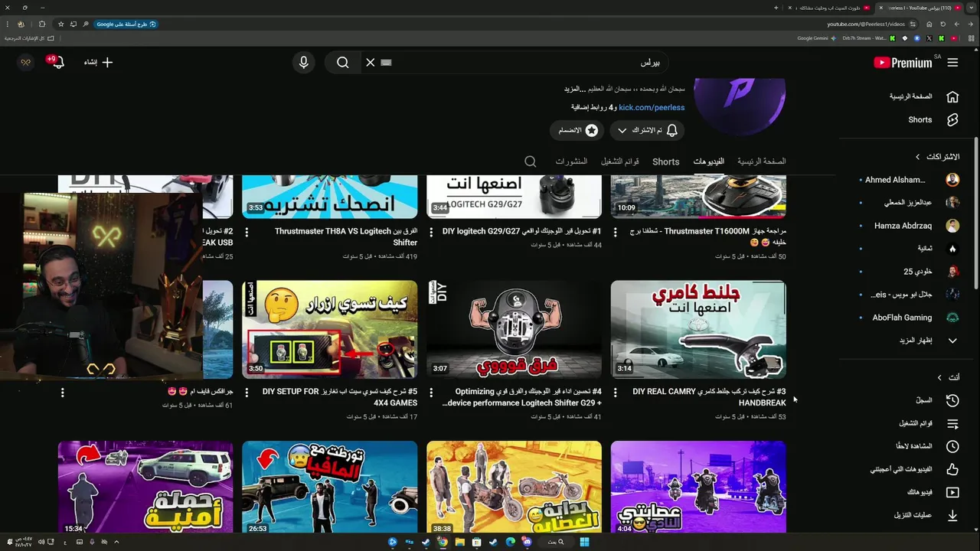Open the account avatar menu
This screenshot has width=980, height=551.
pos(25,63)
